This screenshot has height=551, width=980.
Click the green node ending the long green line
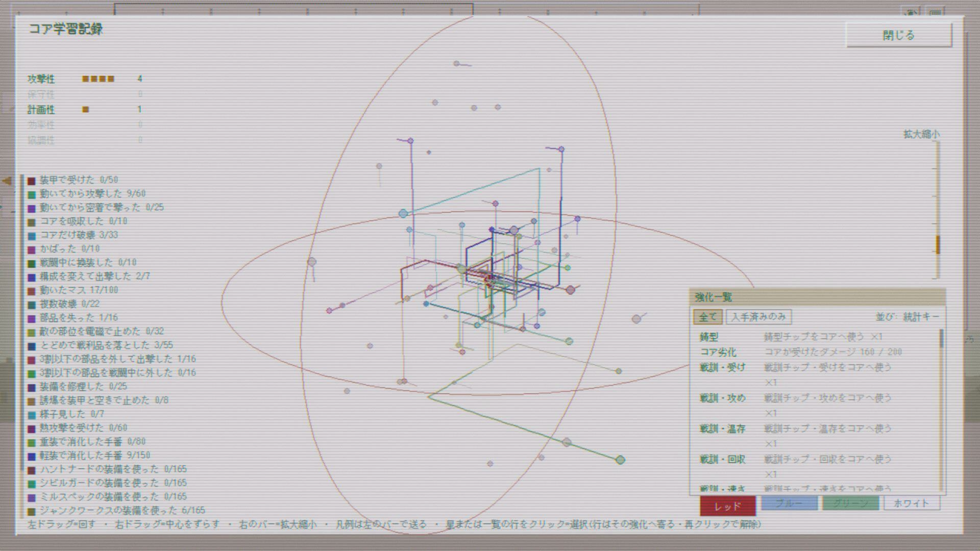tap(620, 460)
